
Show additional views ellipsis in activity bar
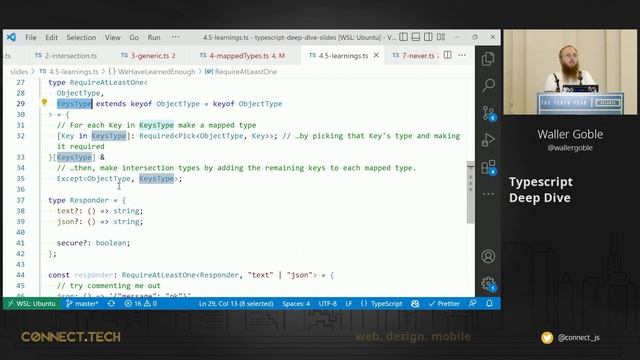pos(488,194)
